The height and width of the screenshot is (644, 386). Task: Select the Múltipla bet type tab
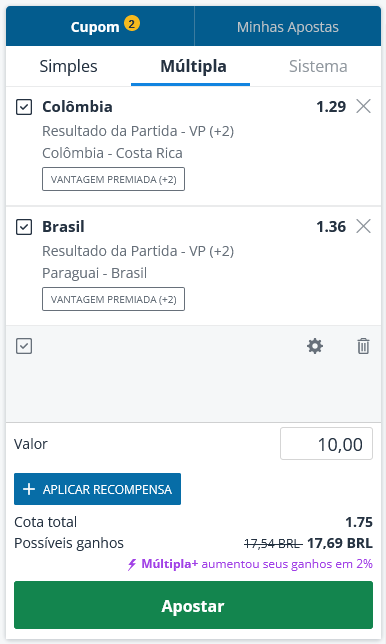(x=193, y=66)
